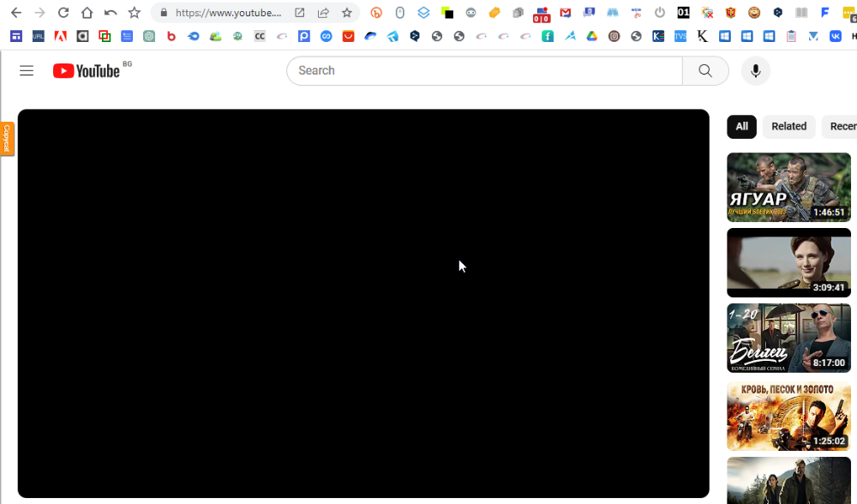This screenshot has height=504, width=857.
Task: Click the black video player area
Action: click(x=363, y=303)
